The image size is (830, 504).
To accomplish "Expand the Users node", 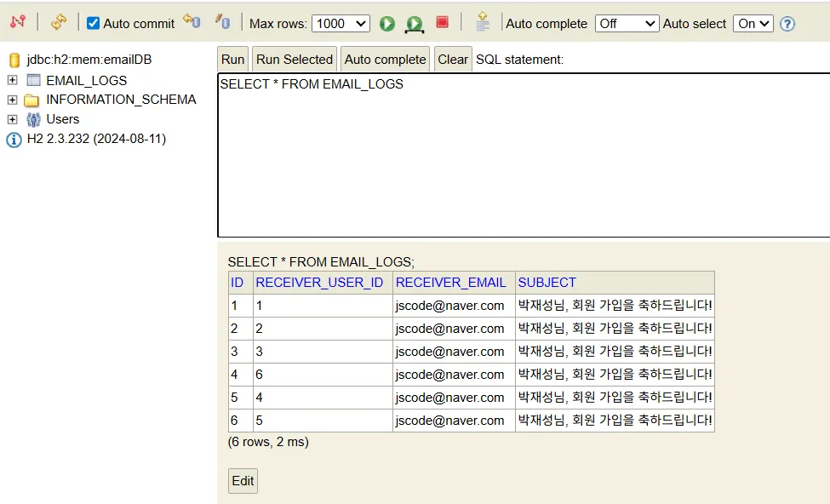I will click(12, 119).
